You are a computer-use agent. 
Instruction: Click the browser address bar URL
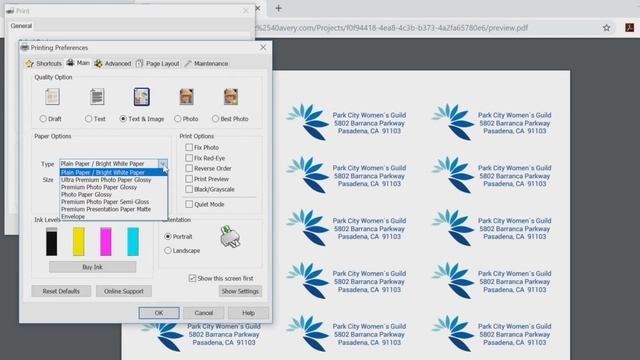(391, 28)
